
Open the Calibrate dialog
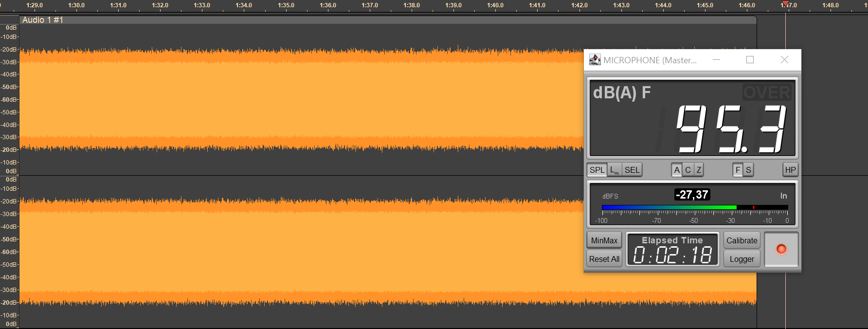pyautogui.click(x=742, y=240)
